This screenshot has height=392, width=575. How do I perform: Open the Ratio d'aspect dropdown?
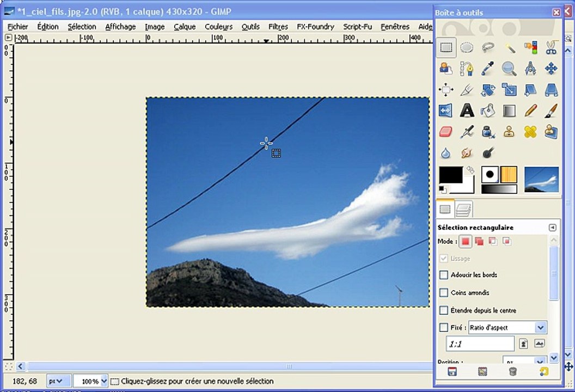507,327
